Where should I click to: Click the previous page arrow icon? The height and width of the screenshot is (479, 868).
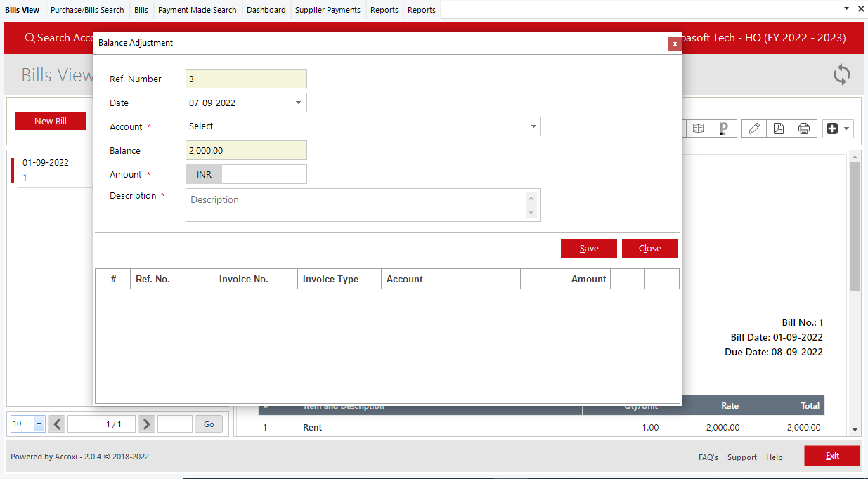(x=57, y=424)
